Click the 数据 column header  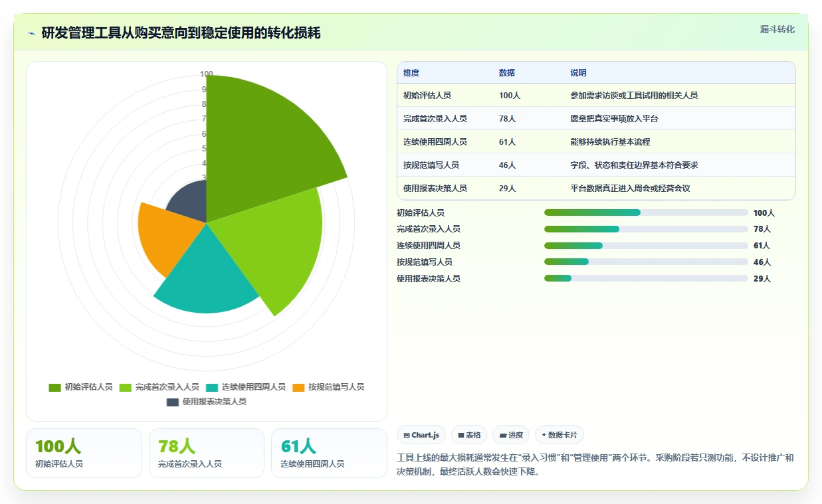pos(507,73)
